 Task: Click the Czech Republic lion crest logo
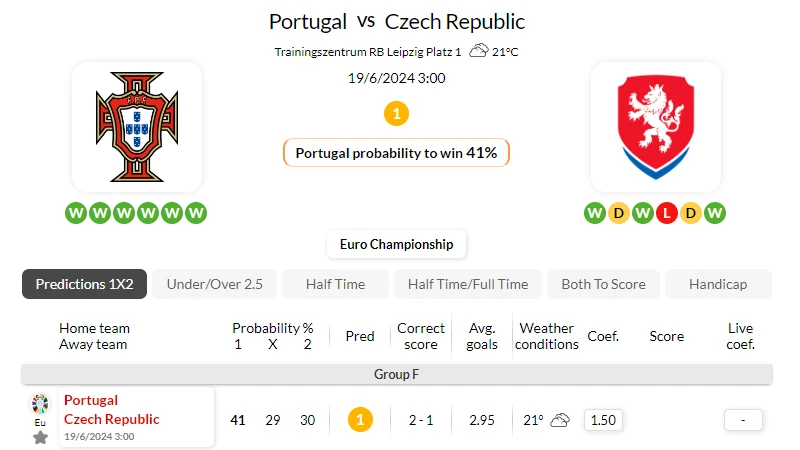(656, 127)
